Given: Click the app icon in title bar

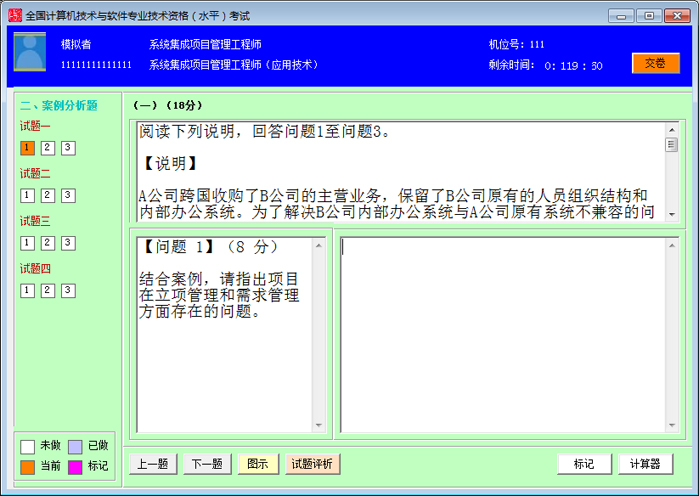Looking at the screenshot, I should [13, 15].
